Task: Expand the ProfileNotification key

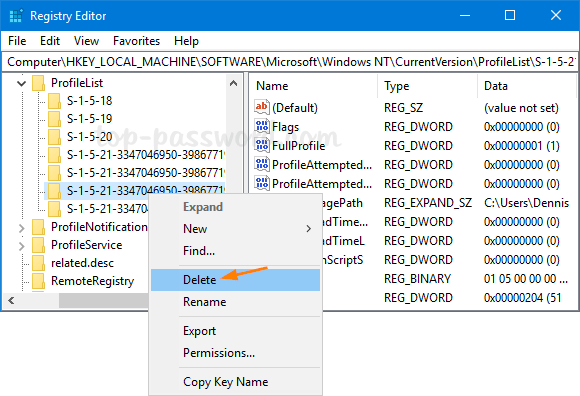Action: (x=21, y=228)
